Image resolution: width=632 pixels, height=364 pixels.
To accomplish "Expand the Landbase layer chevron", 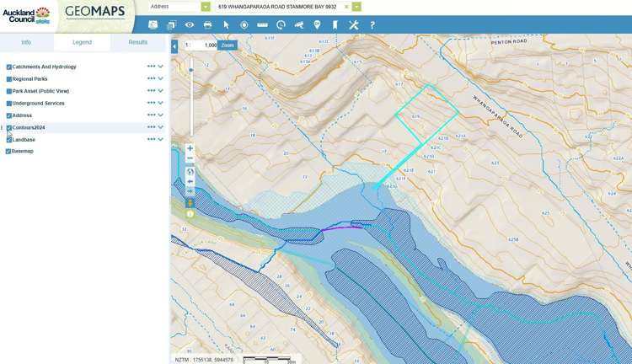I will click(x=161, y=140).
